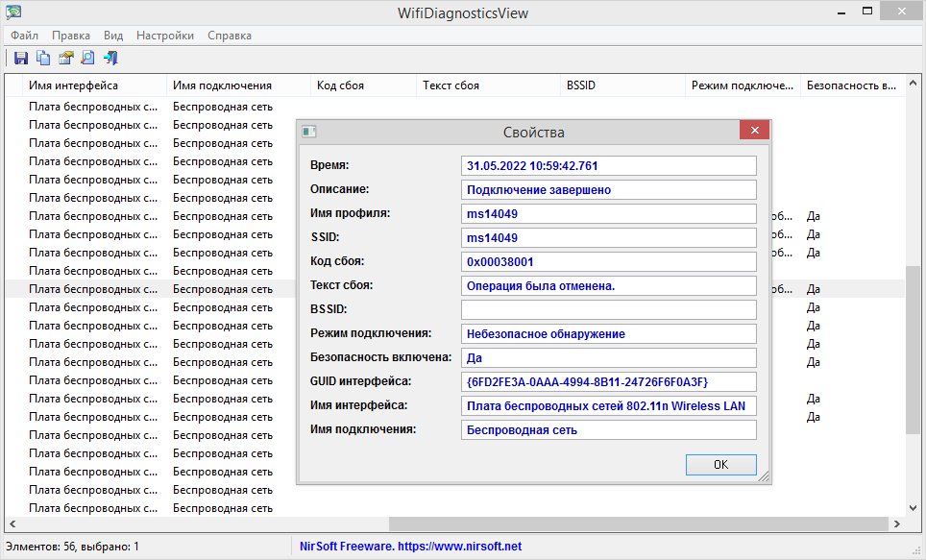Click the Свойства dialog window icon
The image size is (926, 560).
[x=309, y=132]
